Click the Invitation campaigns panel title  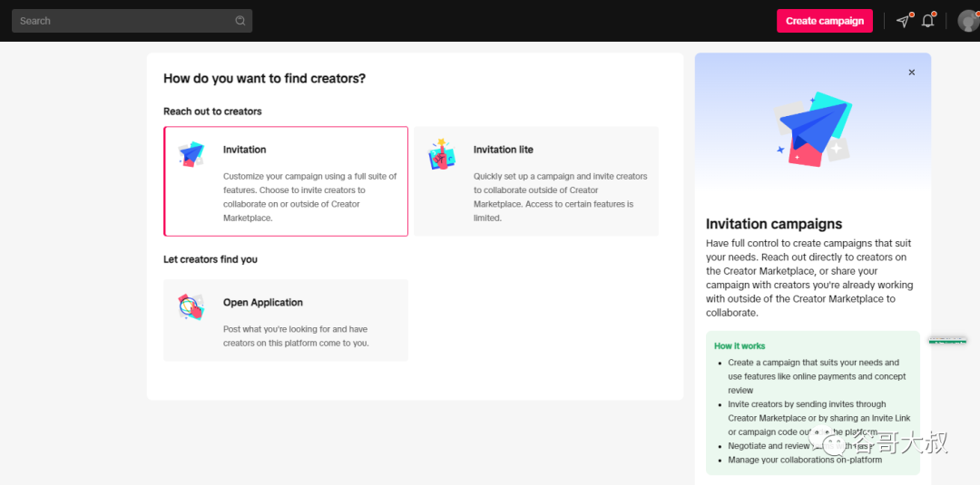pyautogui.click(x=774, y=224)
